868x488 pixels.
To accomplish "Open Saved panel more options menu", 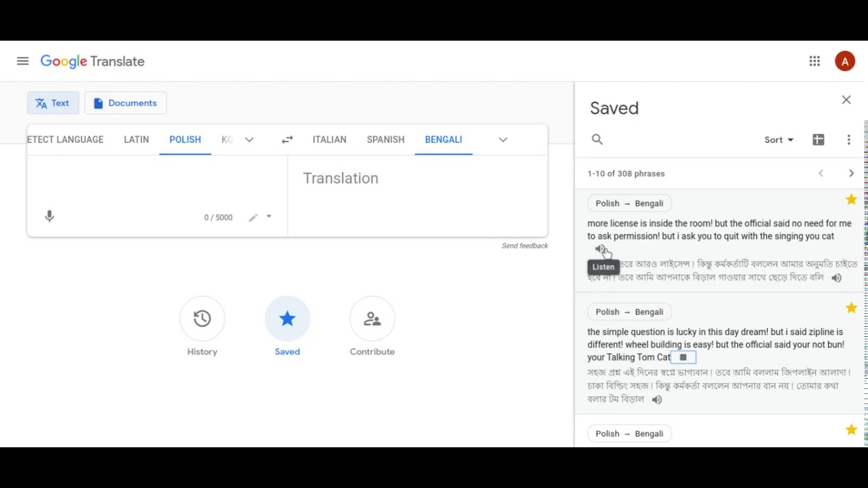I will coord(848,140).
